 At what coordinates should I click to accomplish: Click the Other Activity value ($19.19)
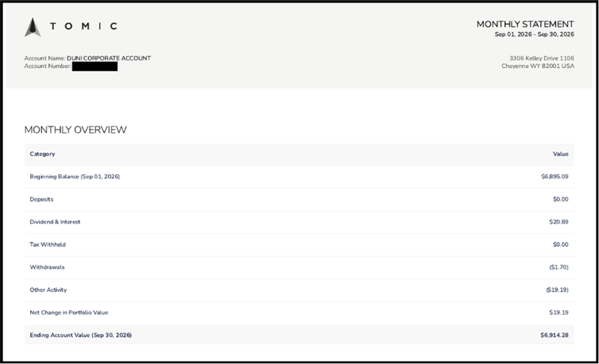coord(557,290)
